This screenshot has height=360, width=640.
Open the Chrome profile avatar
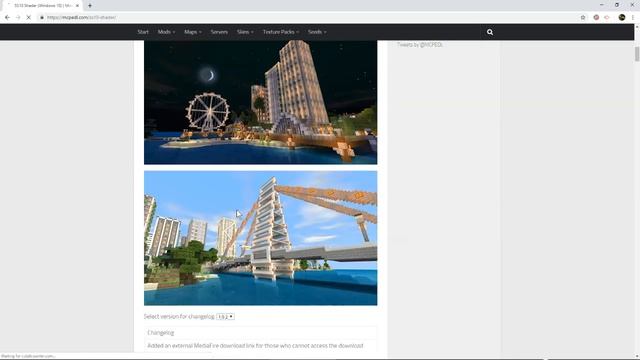[622, 17]
